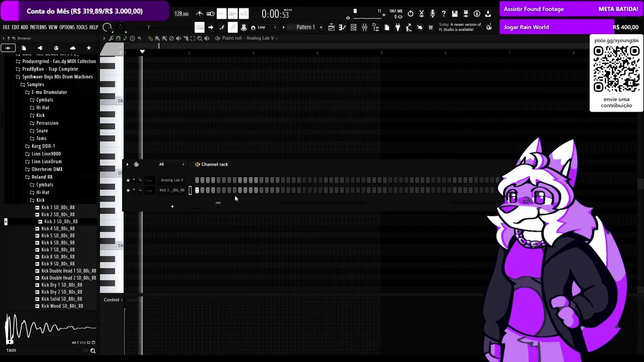
Task: Click the sample search magnifier icon
Action: [x=93, y=351]
